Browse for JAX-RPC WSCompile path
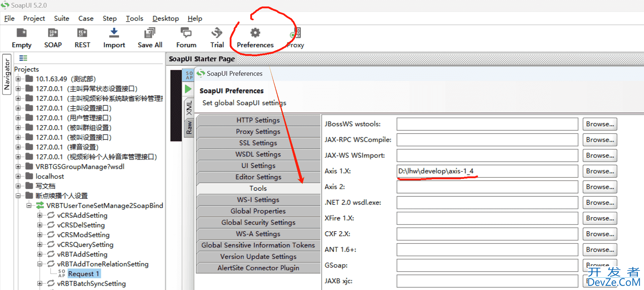This screenshot has height=290, width=644. point(600,140)
